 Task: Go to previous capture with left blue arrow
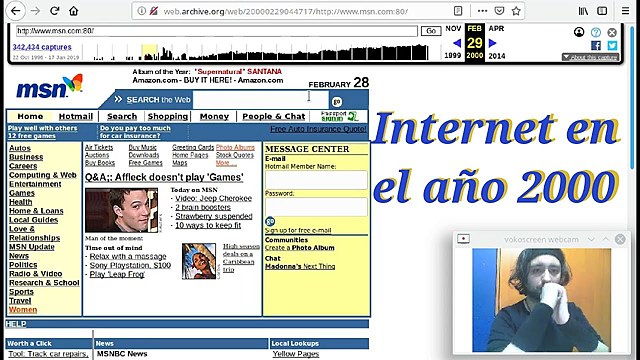pyautogui.click(x=457, y=42)
